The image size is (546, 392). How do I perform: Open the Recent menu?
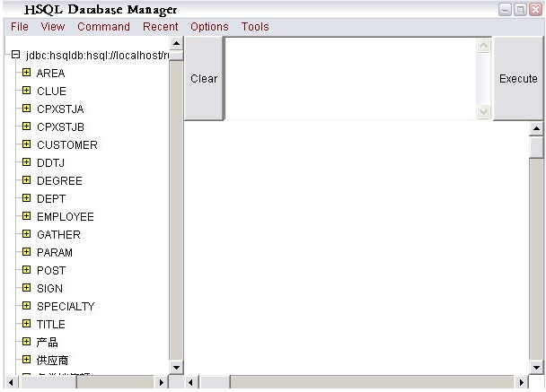click(x=160, y=26)
